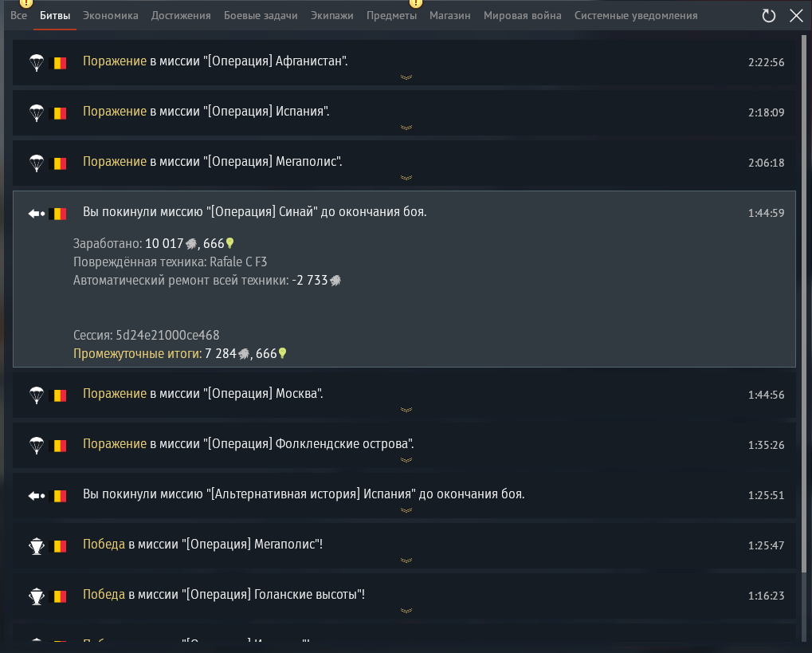812x653 pixels.
Task: Switch to the Экономика tab
Action: pyautogui.click(x=110, y=16)
